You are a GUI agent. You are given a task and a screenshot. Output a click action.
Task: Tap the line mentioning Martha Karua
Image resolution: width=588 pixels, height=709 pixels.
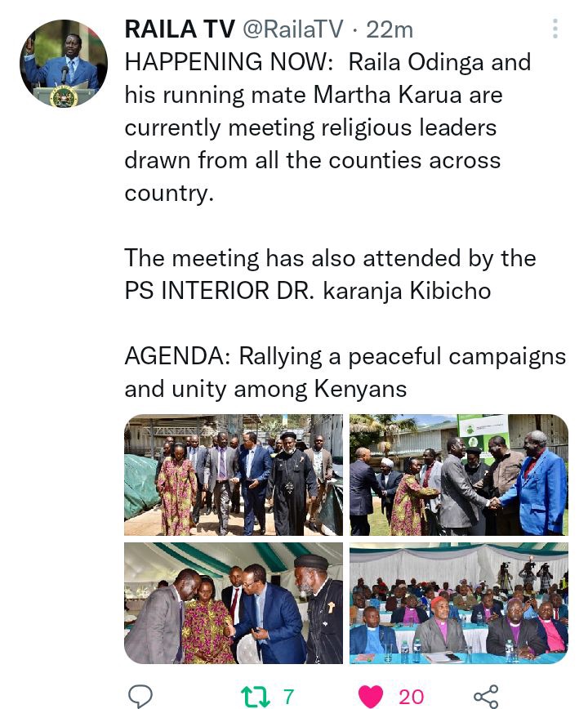(314, 95)
